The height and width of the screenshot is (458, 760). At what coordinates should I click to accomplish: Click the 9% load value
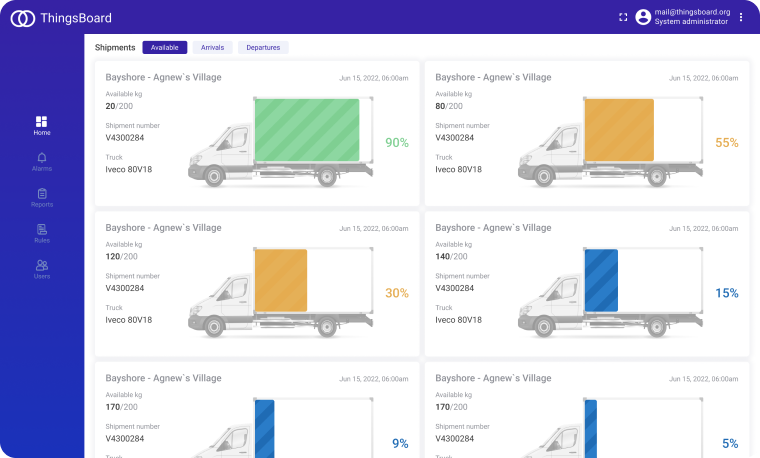[400, 443]
